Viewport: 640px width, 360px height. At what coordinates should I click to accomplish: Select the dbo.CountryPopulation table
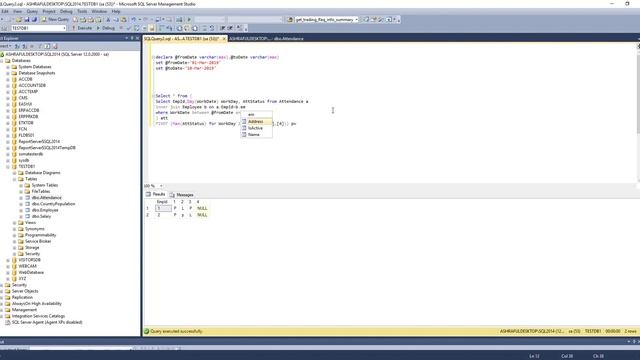click(x=53, y=204)
